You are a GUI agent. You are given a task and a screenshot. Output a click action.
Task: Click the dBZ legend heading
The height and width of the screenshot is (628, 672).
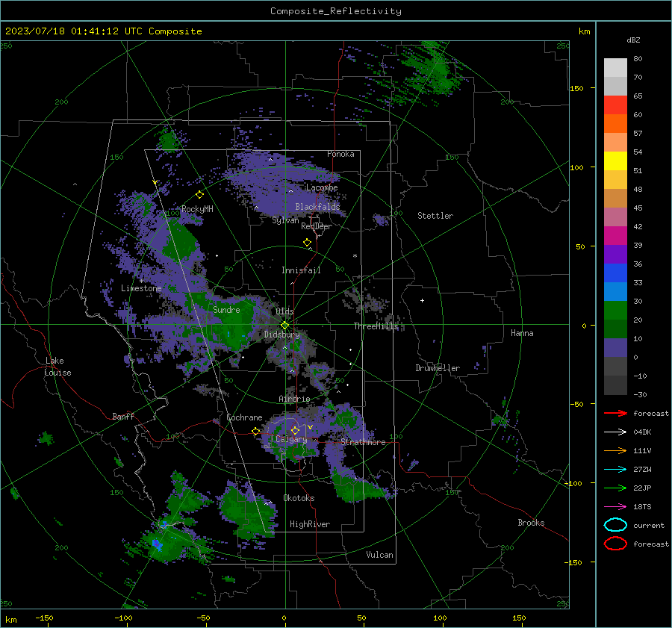633,40
